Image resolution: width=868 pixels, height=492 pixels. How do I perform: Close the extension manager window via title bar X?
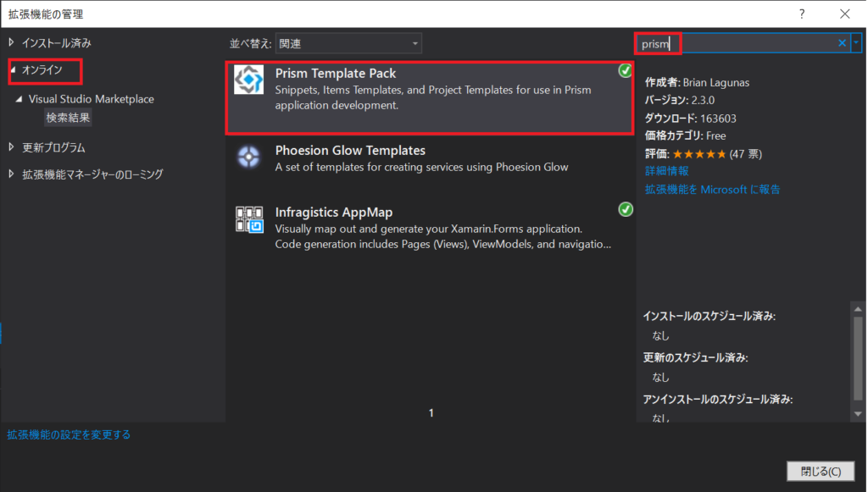[845, 14]
